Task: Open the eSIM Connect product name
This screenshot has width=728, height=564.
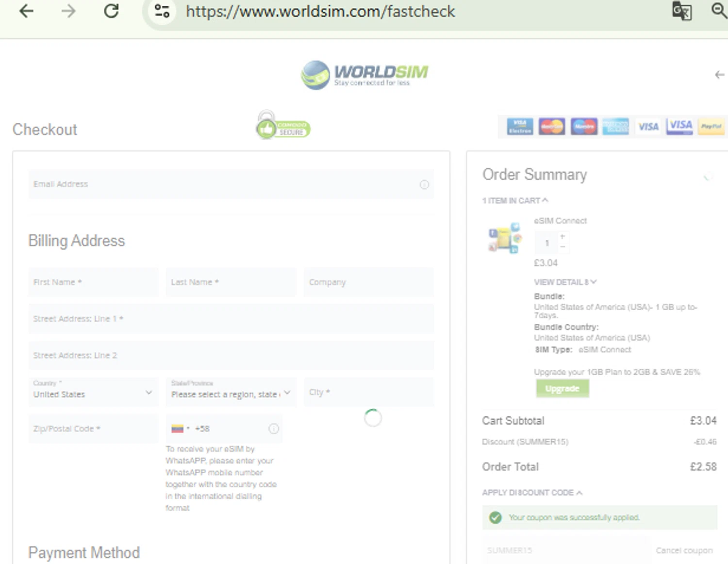Action: pos(560,221)
